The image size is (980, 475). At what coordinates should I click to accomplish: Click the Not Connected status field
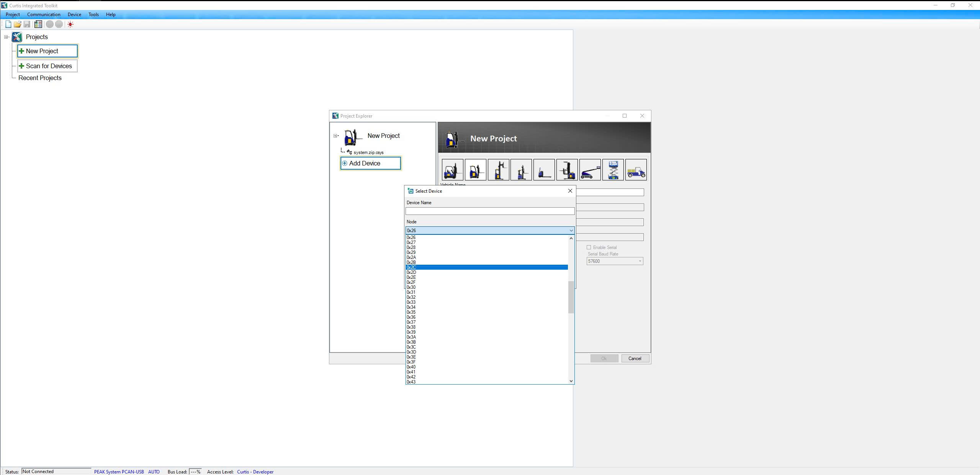56,472
